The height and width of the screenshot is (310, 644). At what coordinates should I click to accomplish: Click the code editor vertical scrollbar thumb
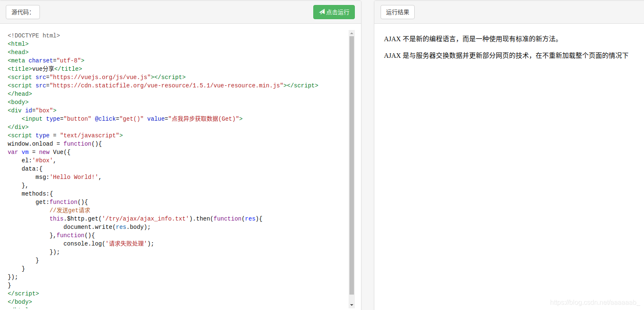(352, 165)
